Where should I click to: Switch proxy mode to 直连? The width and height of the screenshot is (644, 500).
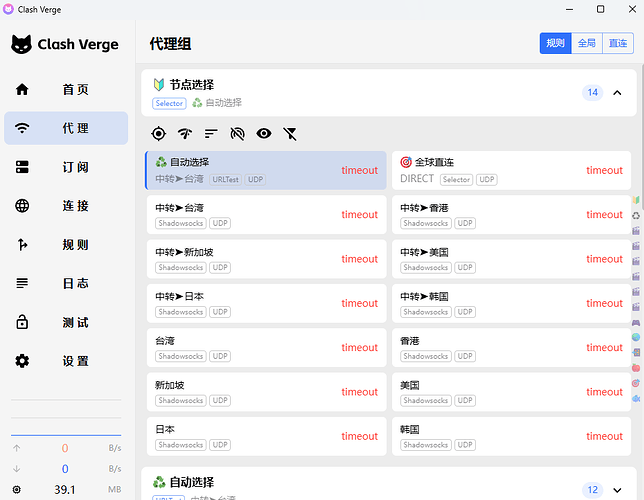click(x=618, y=43)
